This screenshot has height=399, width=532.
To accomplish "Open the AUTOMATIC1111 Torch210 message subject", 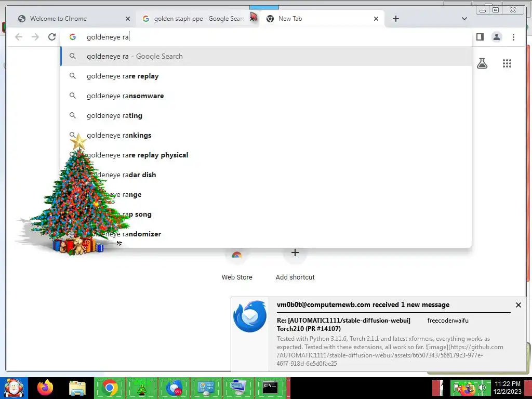I will pyautogui.click(x=343, y=324).
